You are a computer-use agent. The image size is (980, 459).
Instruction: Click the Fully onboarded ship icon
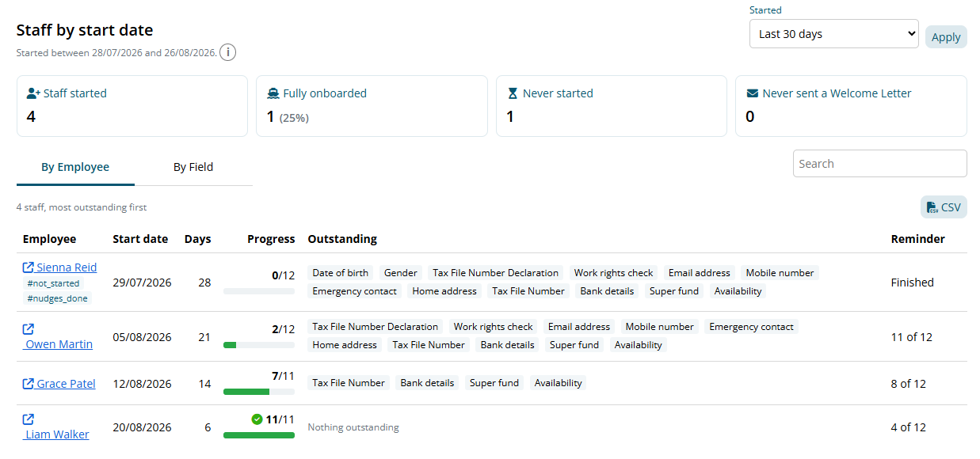coord(273,93)
